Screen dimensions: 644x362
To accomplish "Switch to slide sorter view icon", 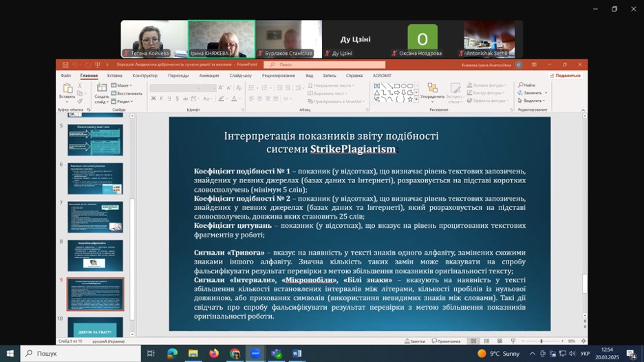I will click(486, 341).
